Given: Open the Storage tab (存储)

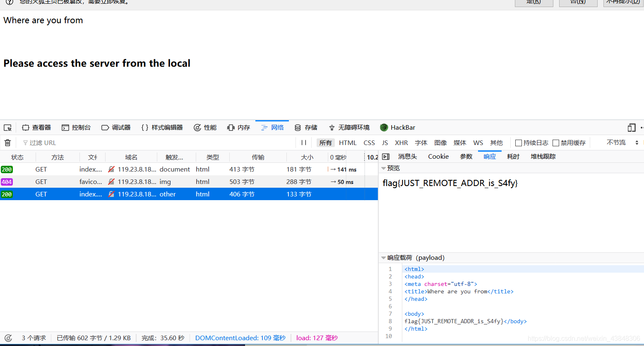Looking at the screenshot, I should (x=306, y=128).
